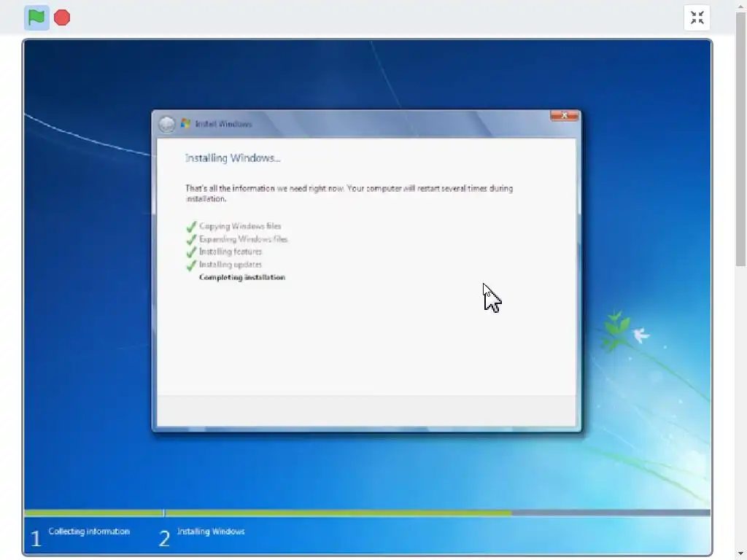Click the green flag to start project
747x560 pixels.
(36, 17)
